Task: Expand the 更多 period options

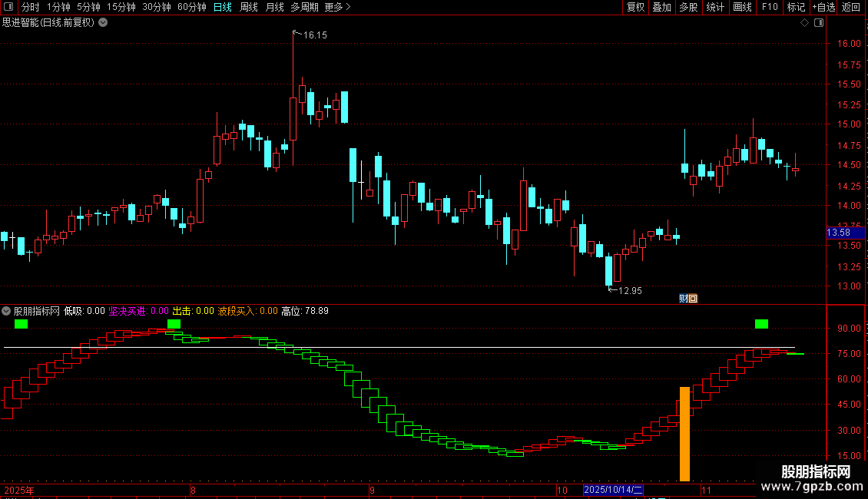Action: [x=337, y=7]
